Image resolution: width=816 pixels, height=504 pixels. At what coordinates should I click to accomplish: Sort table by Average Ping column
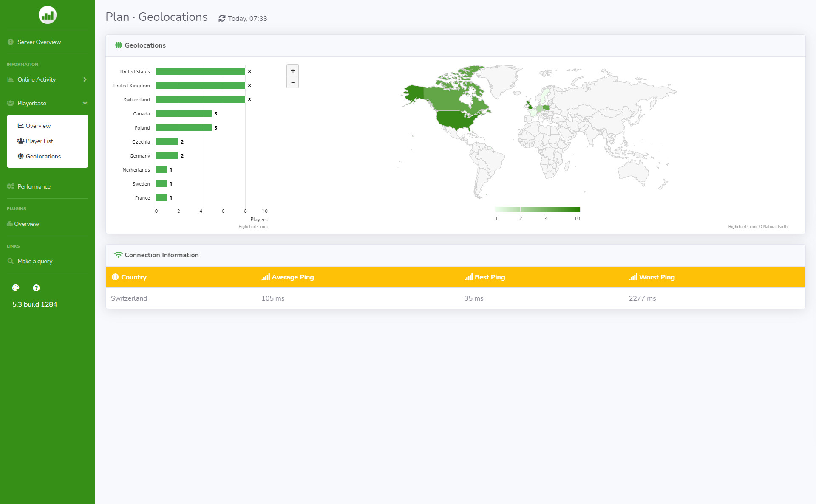(292, 277)
